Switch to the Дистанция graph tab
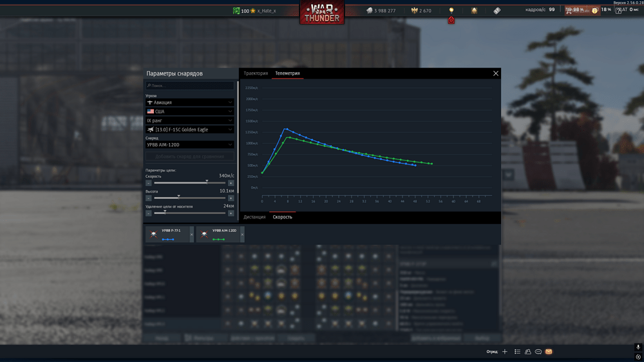This screenshot has width=644, height=362. point(254,217)
